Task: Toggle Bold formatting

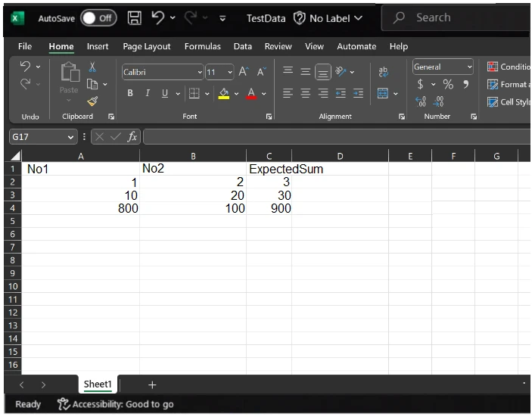Action: pos(130,93)
